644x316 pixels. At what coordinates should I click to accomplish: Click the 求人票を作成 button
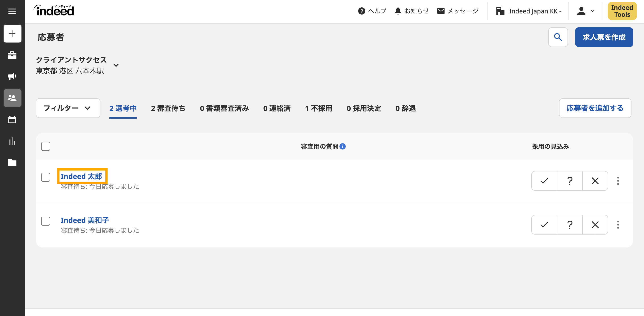pyautogui.click(x=604, y=37)
